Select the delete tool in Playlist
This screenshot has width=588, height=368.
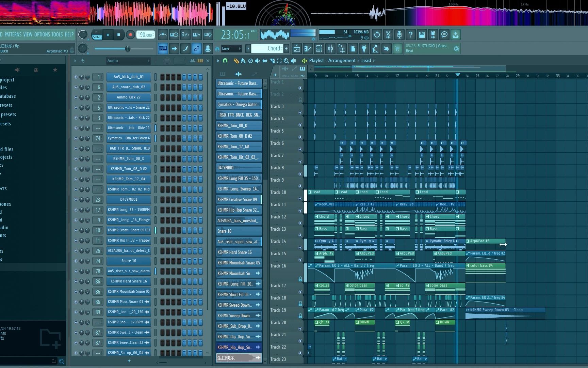[250, 61]
